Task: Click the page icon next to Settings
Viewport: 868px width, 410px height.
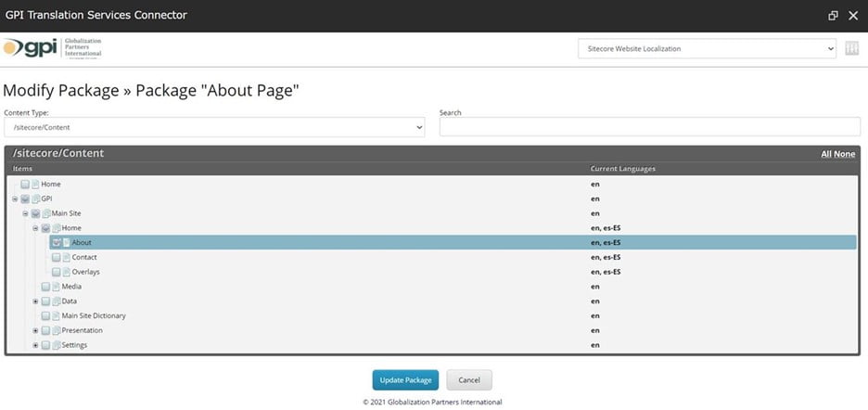Action: (x=57, y=345)
